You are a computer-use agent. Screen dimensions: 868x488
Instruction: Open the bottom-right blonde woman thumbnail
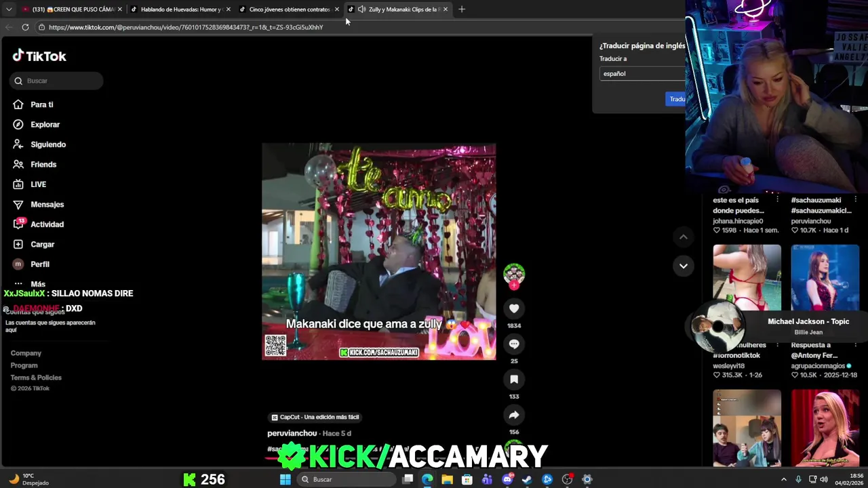click(825, 428)
